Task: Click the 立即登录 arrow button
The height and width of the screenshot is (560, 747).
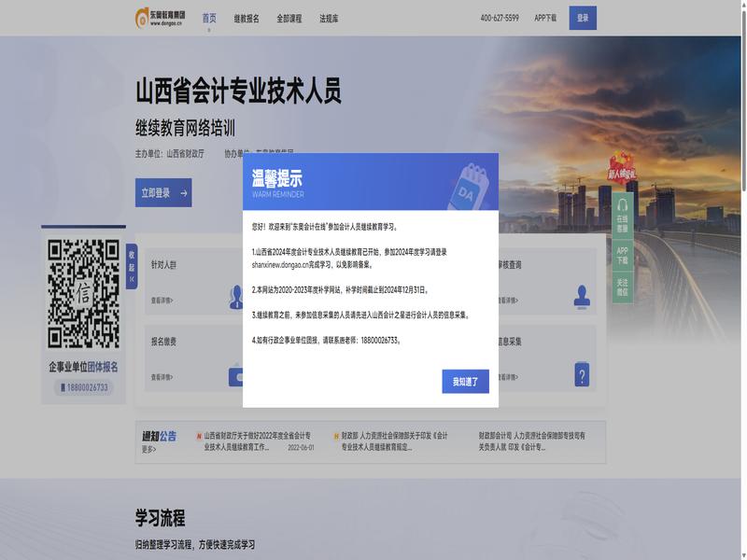Action: pos(163,193)
